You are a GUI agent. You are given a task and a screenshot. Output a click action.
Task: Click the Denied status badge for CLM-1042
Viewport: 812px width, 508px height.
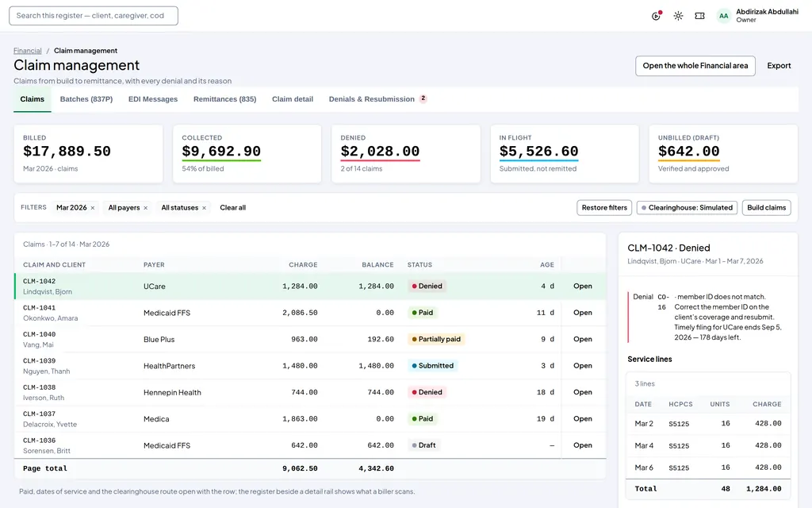pyautogui.click(x=427, y=286)
